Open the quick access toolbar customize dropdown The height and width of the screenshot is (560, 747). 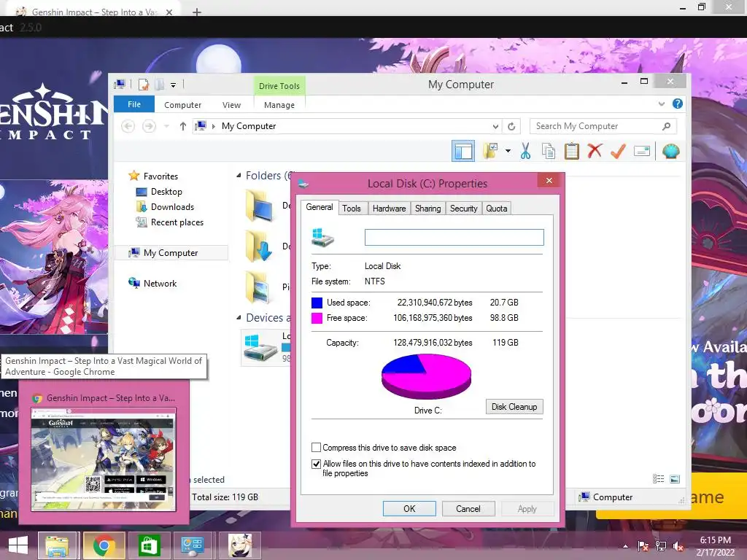(174, 85)
